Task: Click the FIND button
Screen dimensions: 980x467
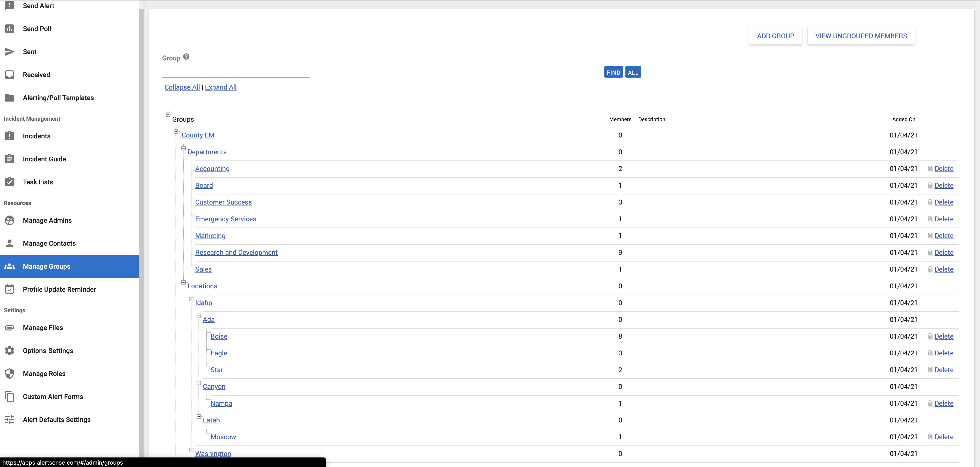Action: (x=613, y=72)
